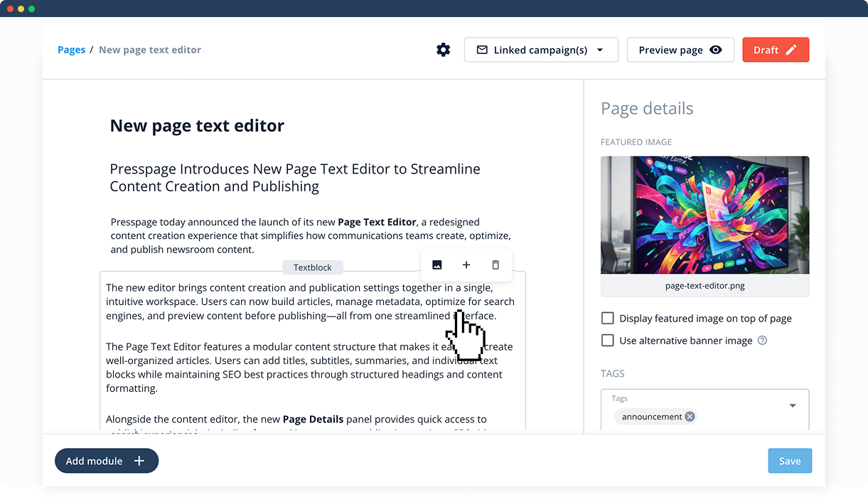
Task: Click the Preview page button
Action: click(x=680, y=50)
